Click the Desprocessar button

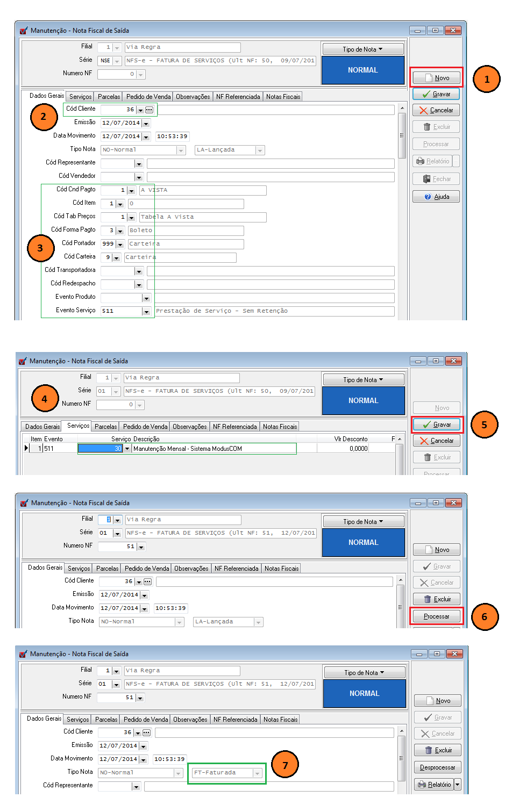[437, 767]
